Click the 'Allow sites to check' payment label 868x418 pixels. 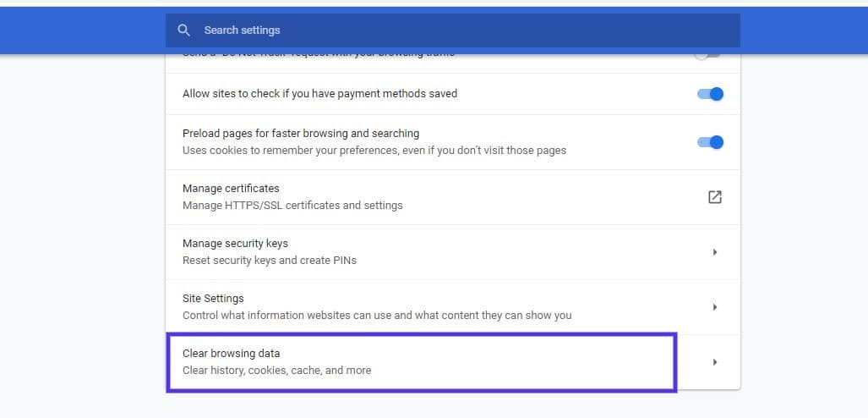[x=319, y=94]
